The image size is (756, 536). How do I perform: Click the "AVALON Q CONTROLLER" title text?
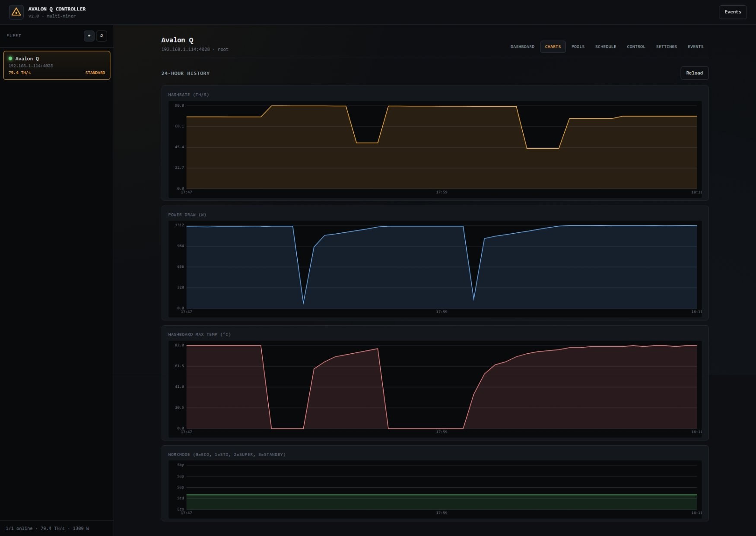57,9
